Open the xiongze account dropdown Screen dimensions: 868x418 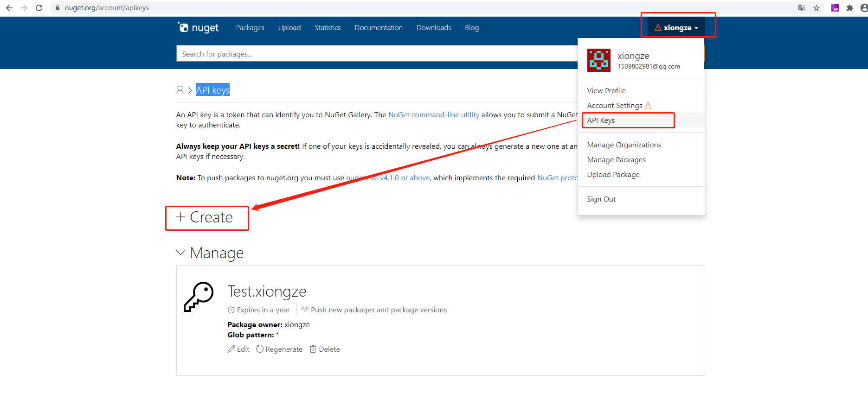click(676, 28)
